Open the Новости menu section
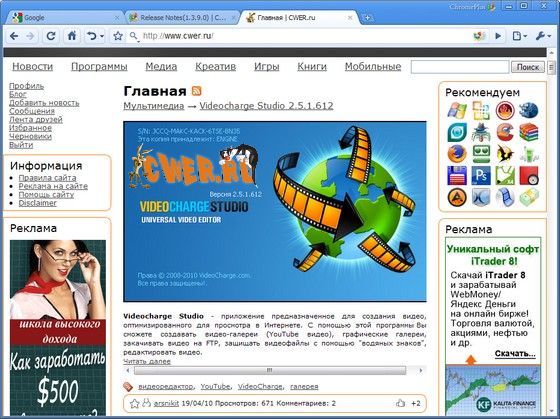 pyautogui.click(x=32, y=66)
